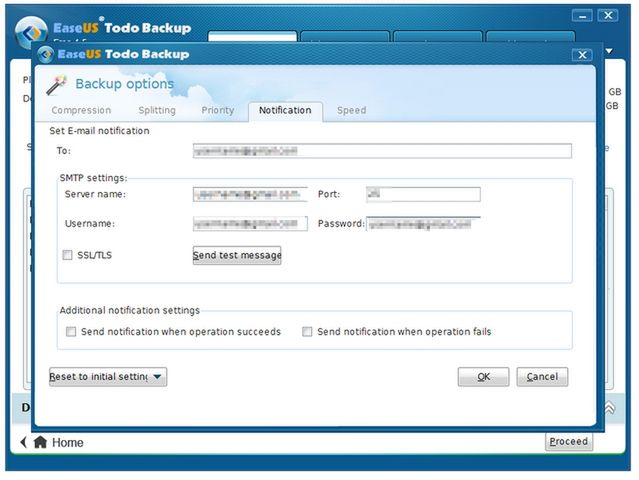
Task: Click the To email address field
Action: coord(382,151)
